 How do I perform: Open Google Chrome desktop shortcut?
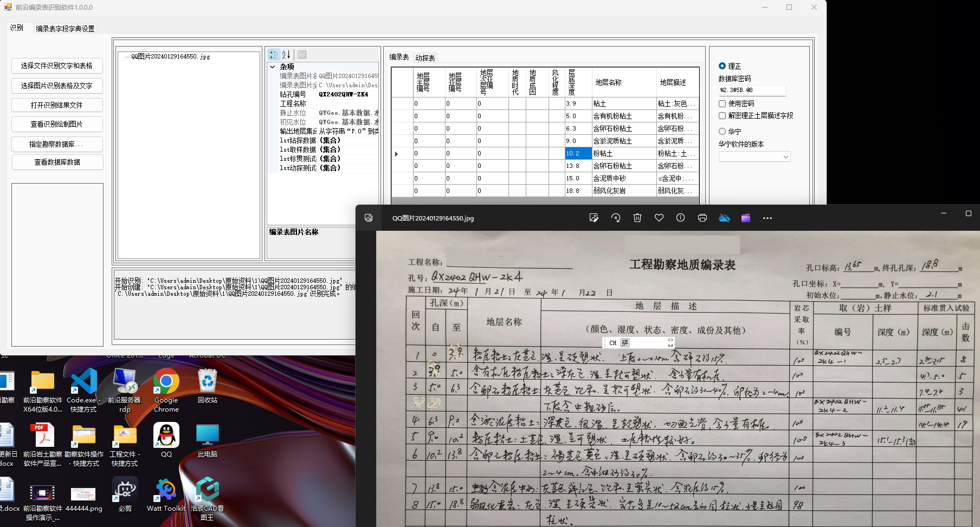tap(166, 391)
